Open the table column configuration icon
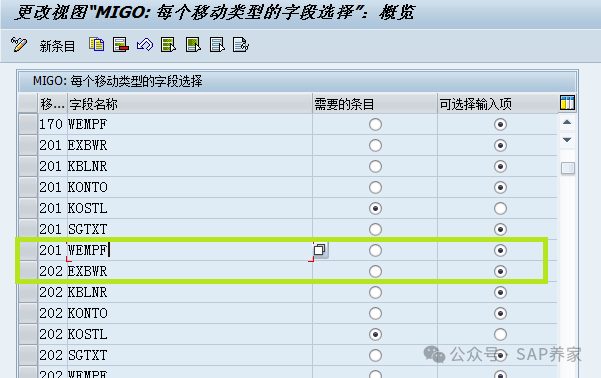Image resolution: width=601 pixels, height=378 pixels. click(567, 103)
